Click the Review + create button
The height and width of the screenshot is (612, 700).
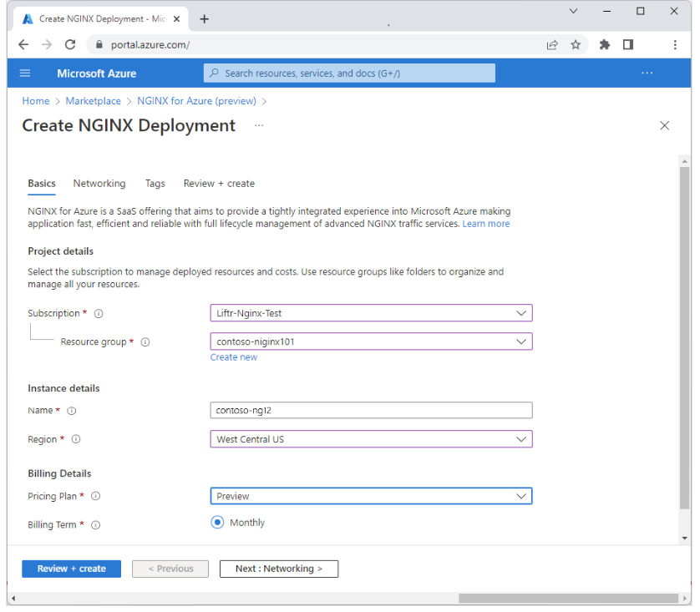[x=71, y=569]
